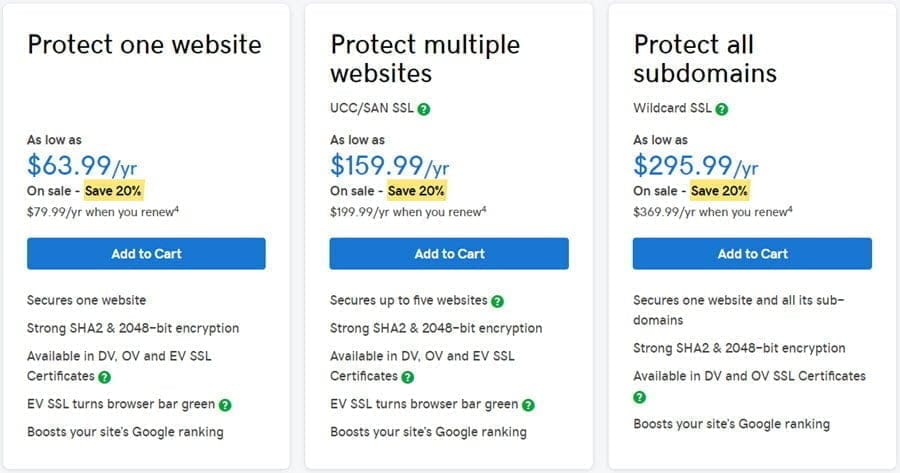Show EV SSL green bar help, multiple-websites plan
The width and height of the screenshot is (900, 473).
(x=528, y=405)
